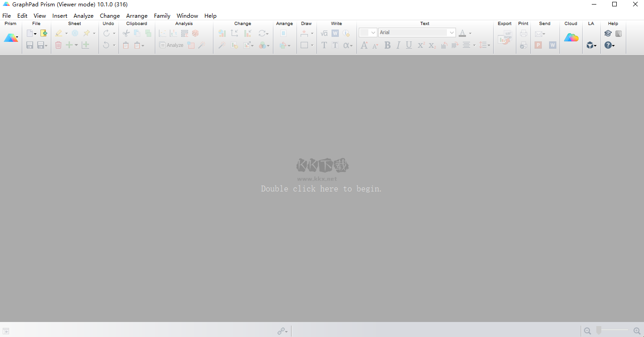This screenshot has width=644, height=337.
Task: Open the Family menu
Action: [x=162, y=15]
